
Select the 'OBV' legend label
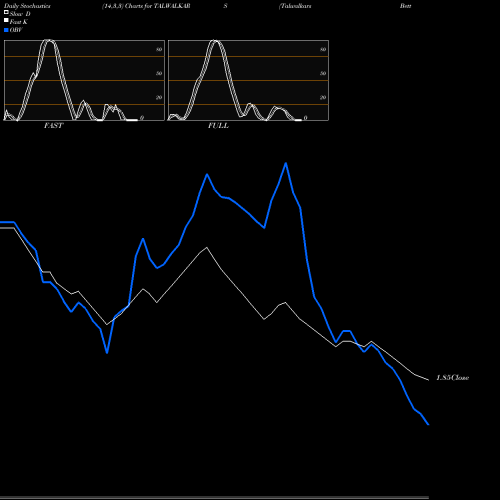pyautogui.click(x=16, y=30)
